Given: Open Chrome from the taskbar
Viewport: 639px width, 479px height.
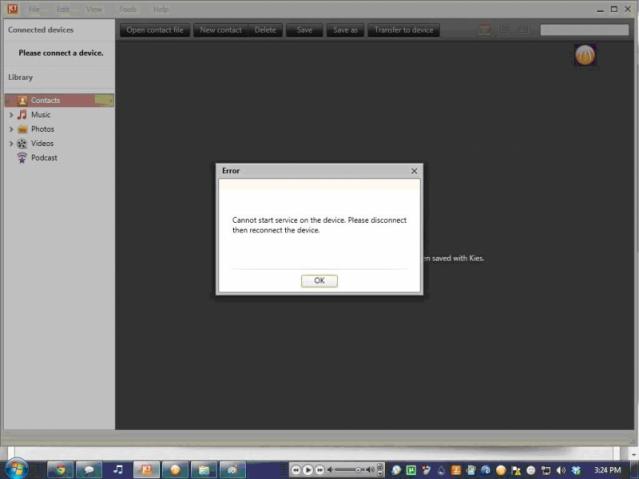Looking at the screenshot, I should (61, 470).
